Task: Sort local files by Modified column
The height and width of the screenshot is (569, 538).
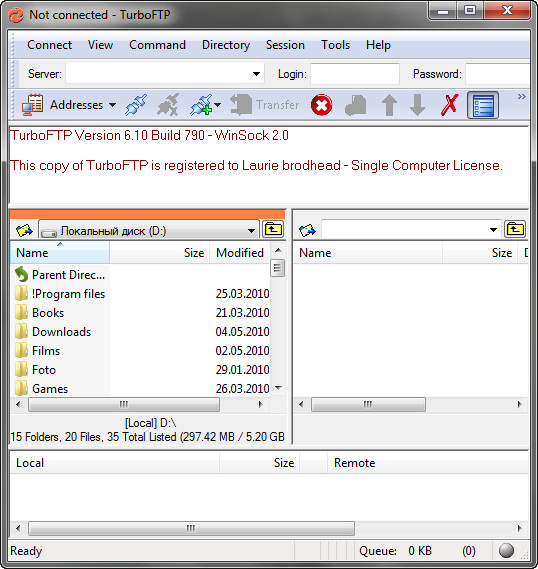Action: tap(240, 253)
